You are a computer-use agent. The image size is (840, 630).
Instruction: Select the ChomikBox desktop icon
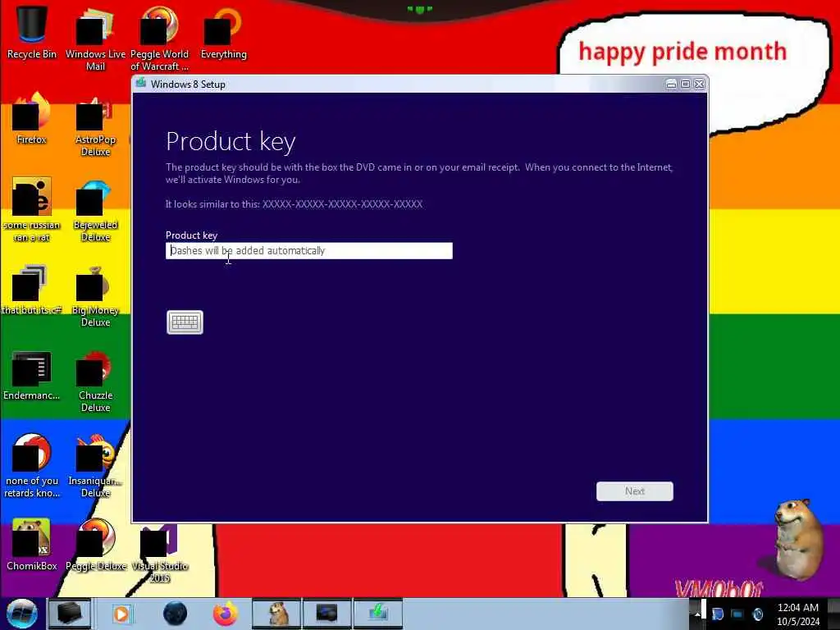pyautogui.click(x=32, y=545)
